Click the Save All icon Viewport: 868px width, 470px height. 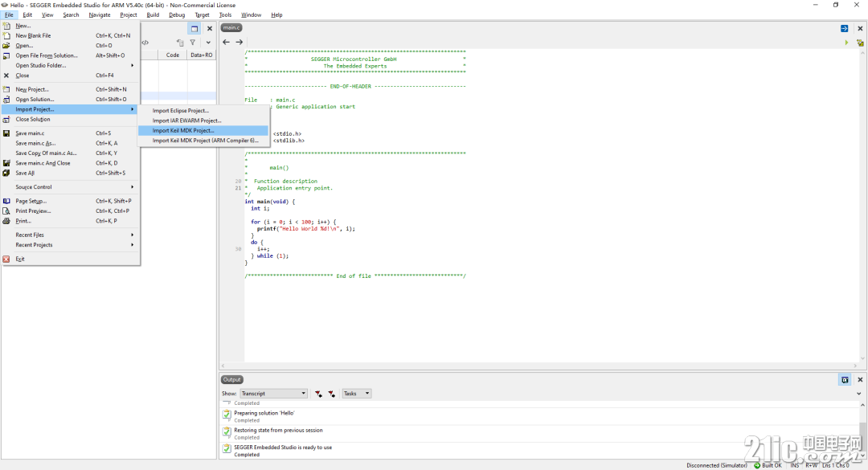click(x=6, y=173)
